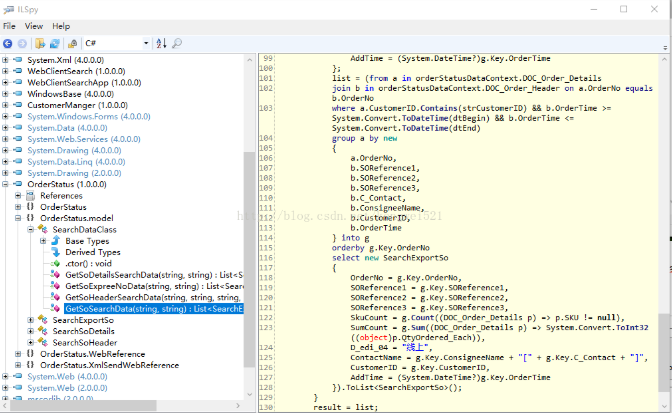Screen dimensions: 672x413
Task: Select highlighted GetSoSearchData method
Action: [154, 309]
